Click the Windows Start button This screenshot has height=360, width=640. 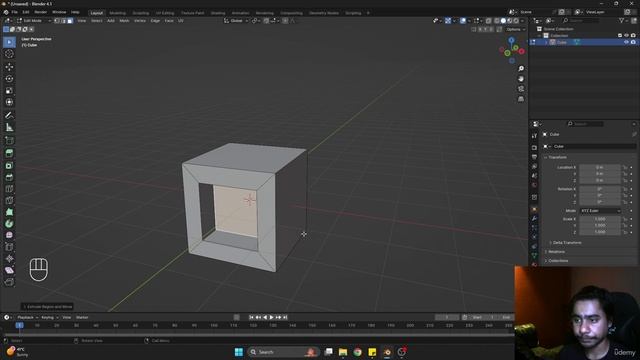click(239, 352)
